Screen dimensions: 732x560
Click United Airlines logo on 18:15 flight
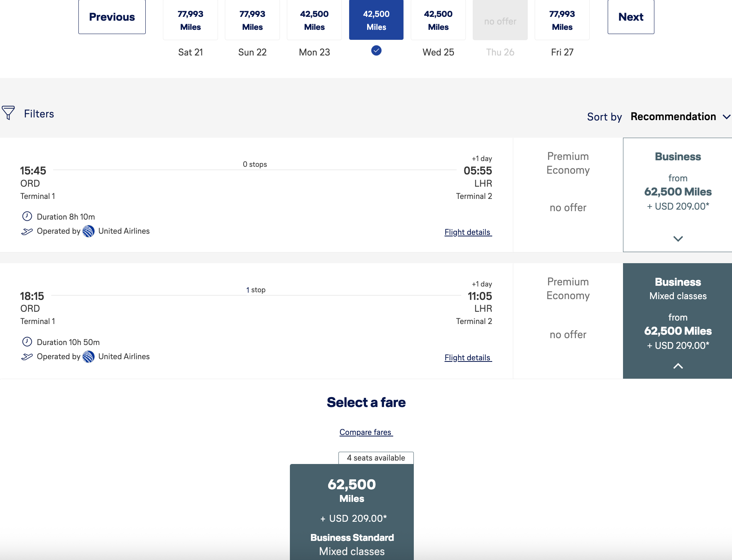click(88, 357)
